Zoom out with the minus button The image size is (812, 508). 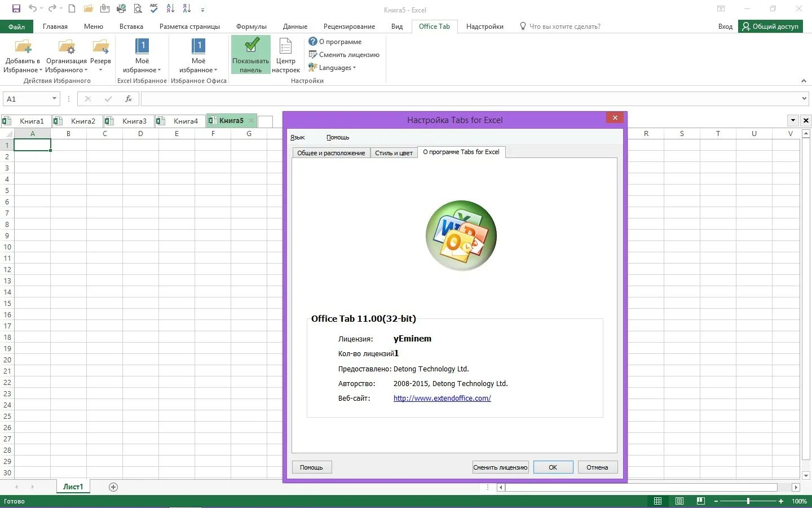[716, 501]
